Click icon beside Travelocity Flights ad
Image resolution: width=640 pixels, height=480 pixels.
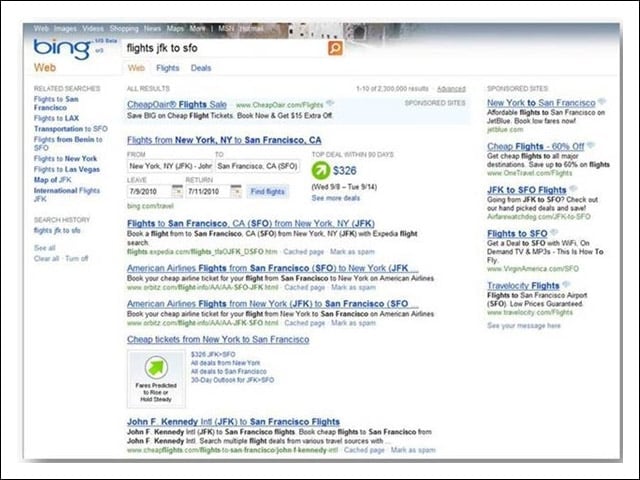pos(566,284)
